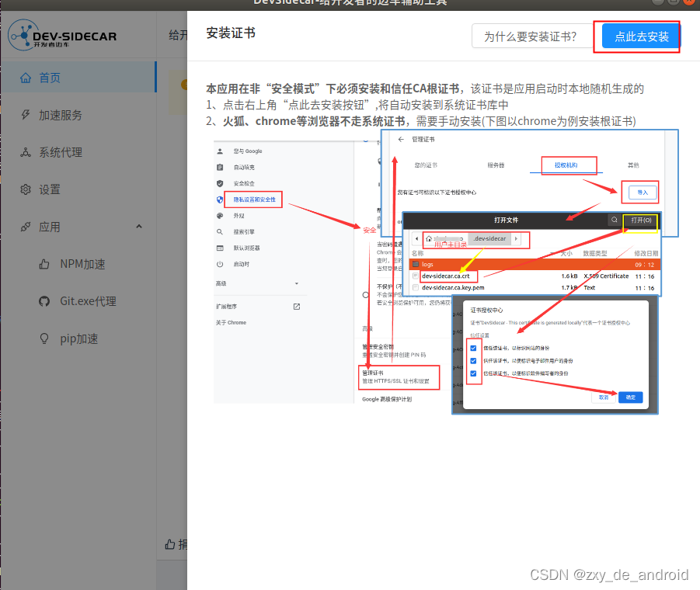The height and width of the screenshot is (590, 700).
Task: Click 您的证书 tab in tutorial picture
Action: pyautogui.click(x=426, y=165)
